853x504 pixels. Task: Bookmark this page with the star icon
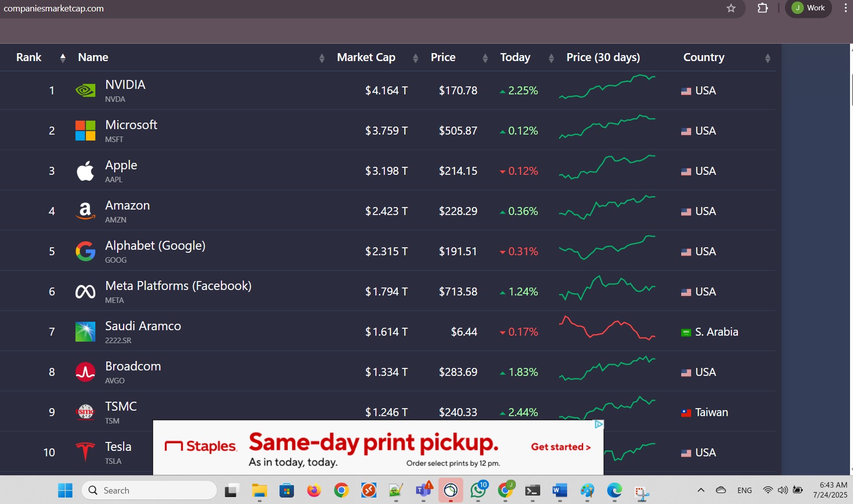[731, 8]
